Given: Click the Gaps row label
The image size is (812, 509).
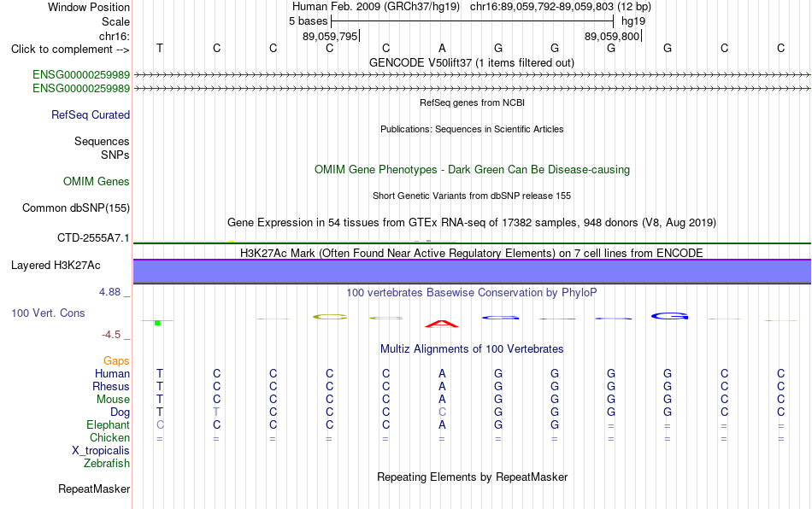Looking at the screenshot, I should click(116, 360).
